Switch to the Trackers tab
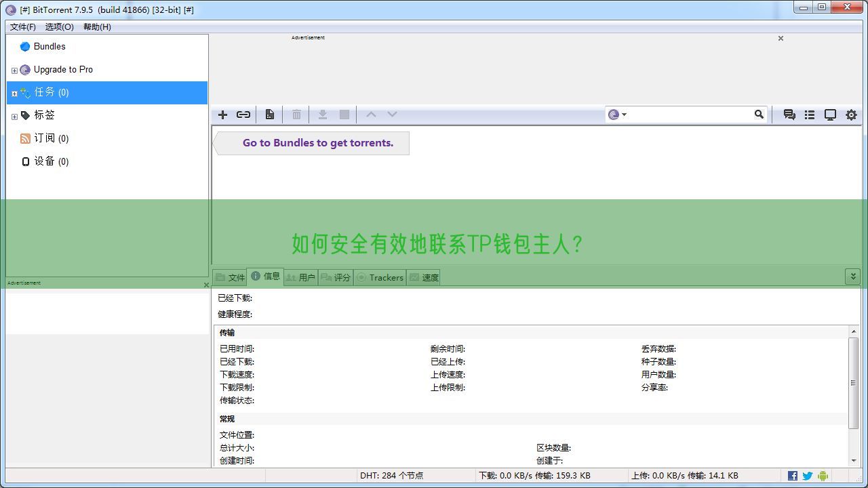Image resolution: width=868 pixels, height=488 pixels. coord(380,277)
